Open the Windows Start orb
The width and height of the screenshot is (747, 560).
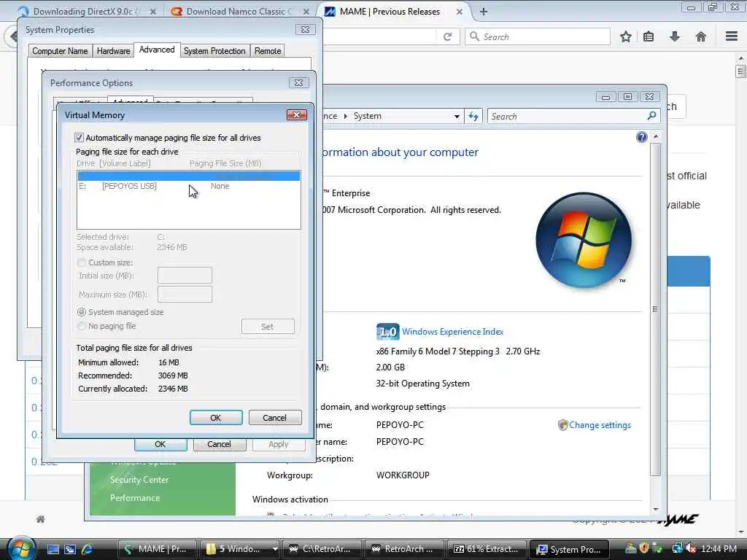(21, 548)
